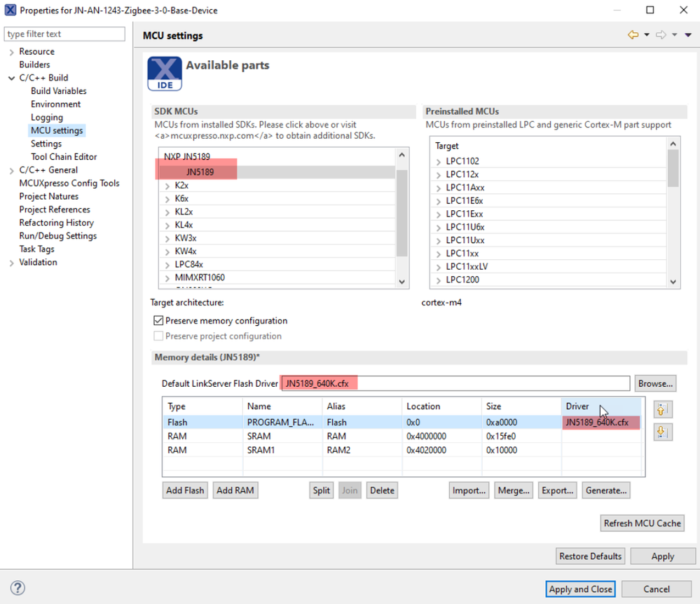700x604 pixels.
Task: Open the Logging page
Action: [47, 118]
